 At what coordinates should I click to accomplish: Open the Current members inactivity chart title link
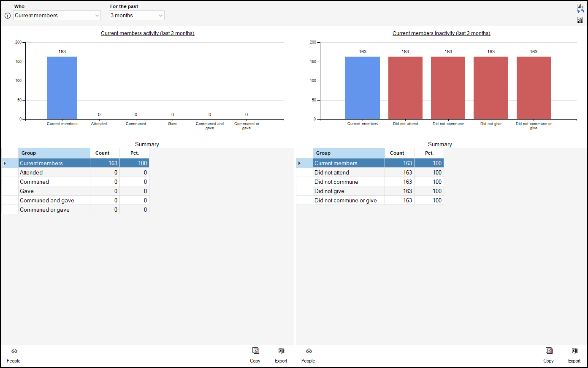coord(441,33)
